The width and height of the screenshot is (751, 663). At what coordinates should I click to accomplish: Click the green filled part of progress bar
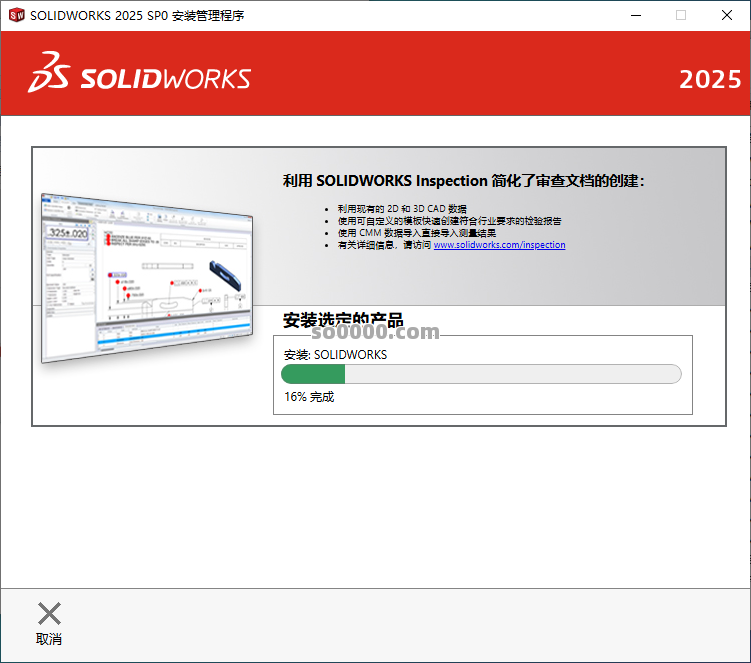coord(313,374)
